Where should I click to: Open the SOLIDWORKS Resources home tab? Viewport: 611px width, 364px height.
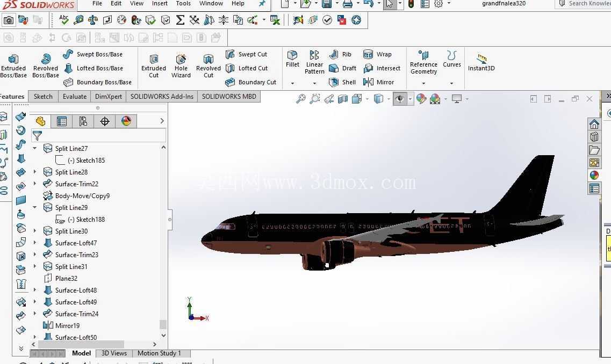coord(594,124)
